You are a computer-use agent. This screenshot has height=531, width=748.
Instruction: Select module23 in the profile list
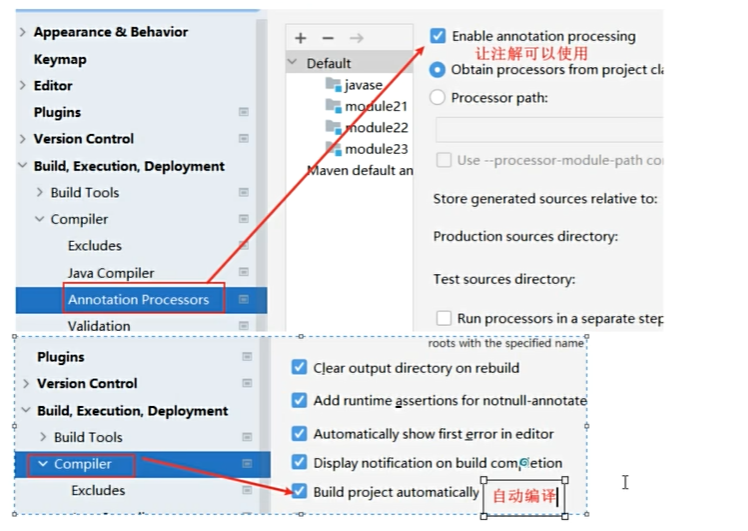tap(376, 149)
